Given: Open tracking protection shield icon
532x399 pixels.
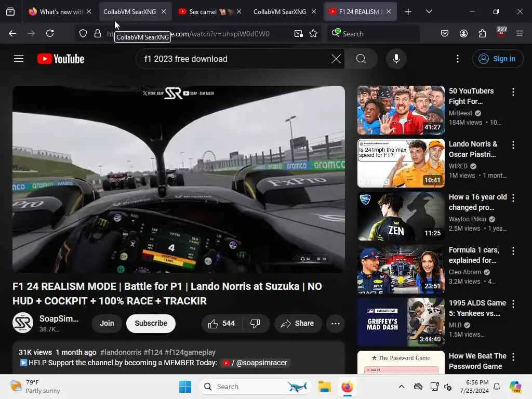Looking at the screenshot, I should click(x=83, y=34).
